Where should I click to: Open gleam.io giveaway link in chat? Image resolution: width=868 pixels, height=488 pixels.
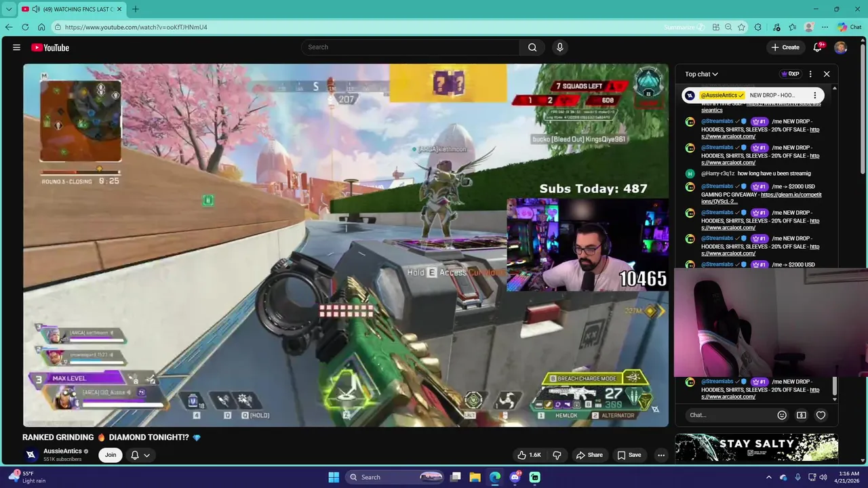pos(761,198)
